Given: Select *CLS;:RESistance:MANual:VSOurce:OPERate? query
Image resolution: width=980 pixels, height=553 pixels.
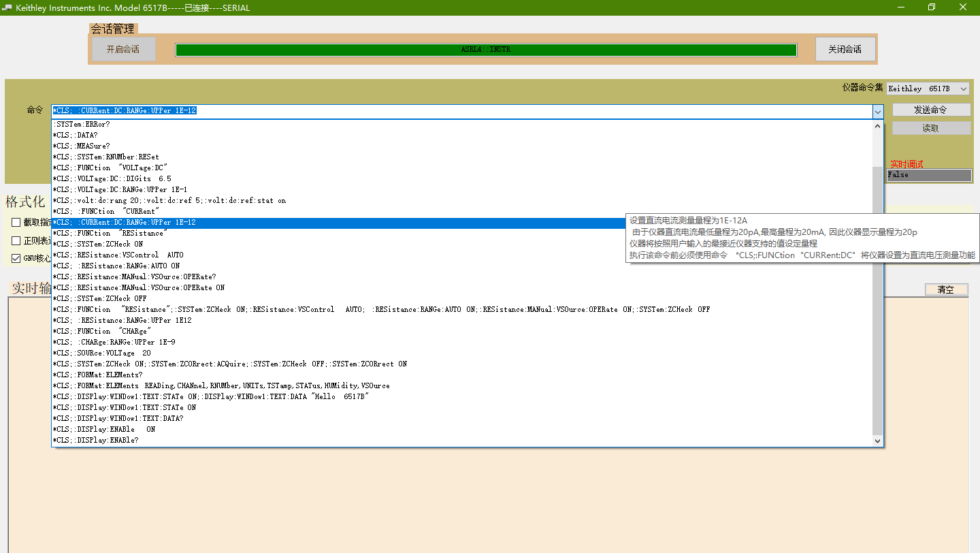Looking at the screenshot, I should point(462,276).
